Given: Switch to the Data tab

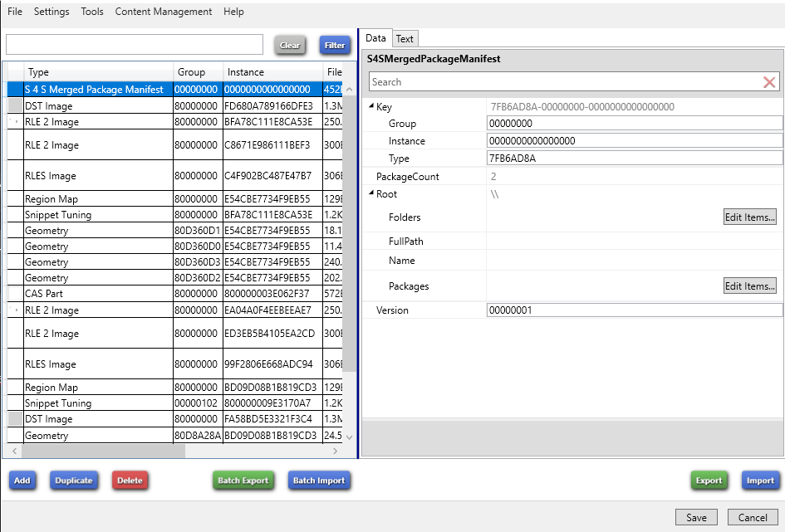Looking at the screenshot, I should (x=375, y=38).
